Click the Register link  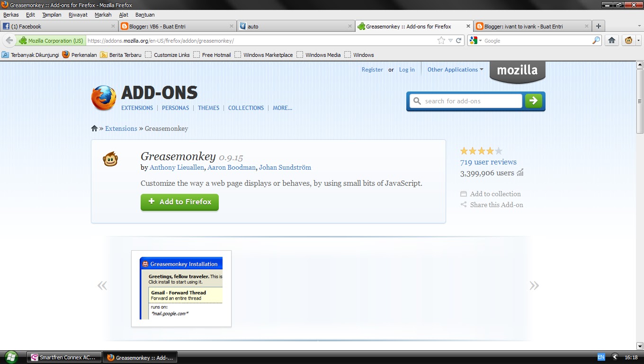coord(372,70)
